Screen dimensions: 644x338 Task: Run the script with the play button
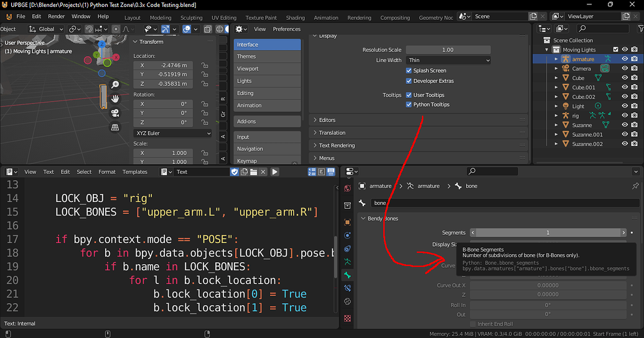pos(275,172)
